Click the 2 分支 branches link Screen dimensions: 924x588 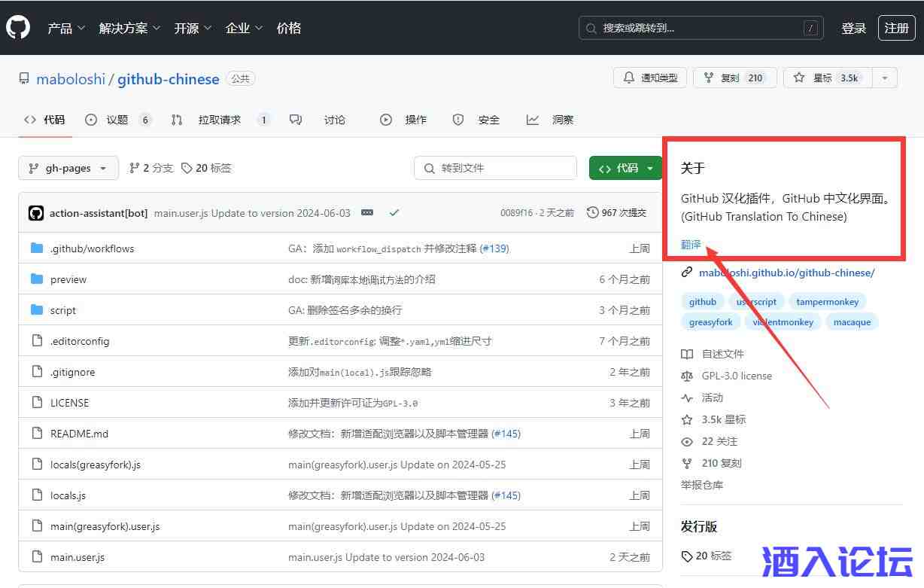pyautogui.click(x=150, y=168)
